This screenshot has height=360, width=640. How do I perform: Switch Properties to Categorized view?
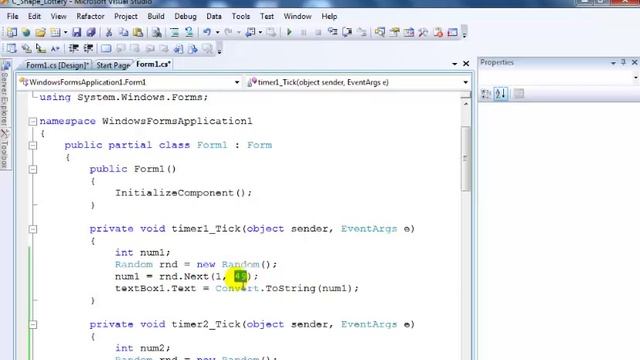pos(486,94)
